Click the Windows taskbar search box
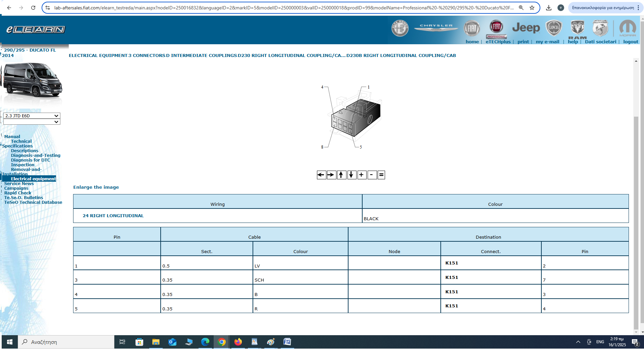The image size is (644, 362). tap(66, 342)
